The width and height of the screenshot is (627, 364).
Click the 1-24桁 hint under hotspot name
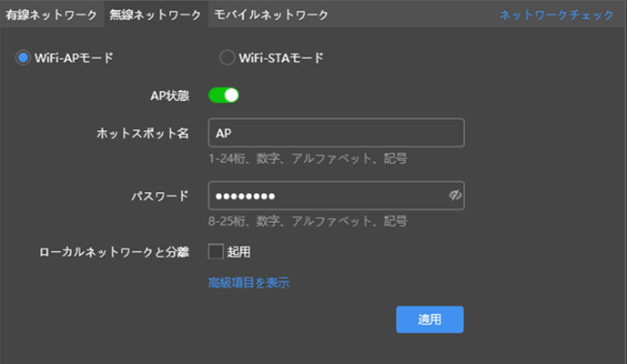307,158
